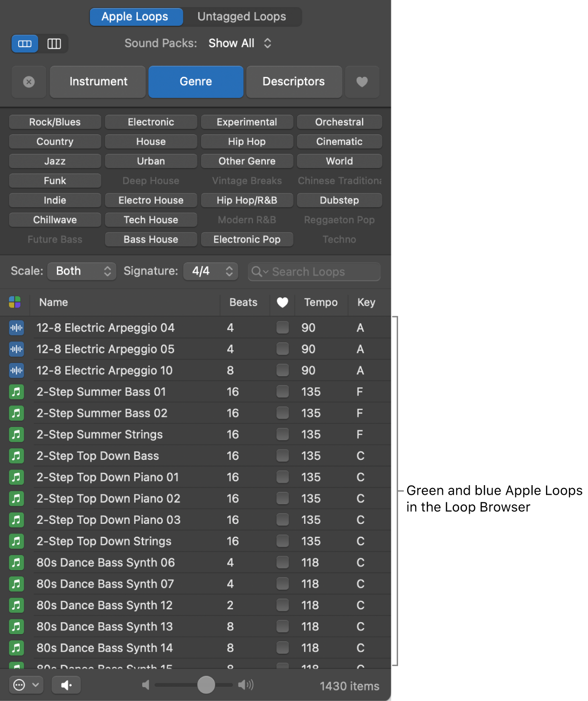The image size is (588, 701).
Task: Click green note icon for 2-Step Top Down Piano 03
Action: [16, 520]
